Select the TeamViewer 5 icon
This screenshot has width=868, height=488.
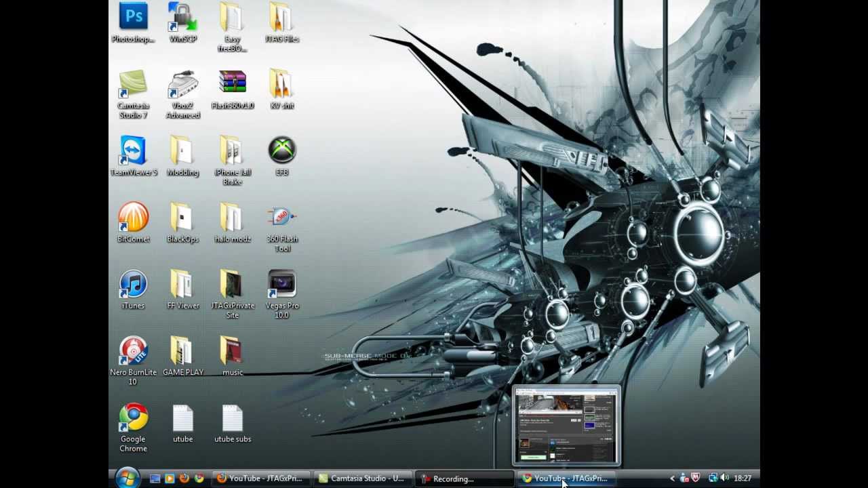tap(134, 157)
